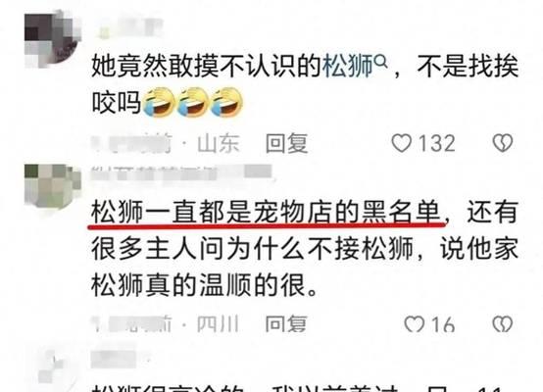Like the comment with 132 likes
The image size is (543, 392).
point(401,143)
